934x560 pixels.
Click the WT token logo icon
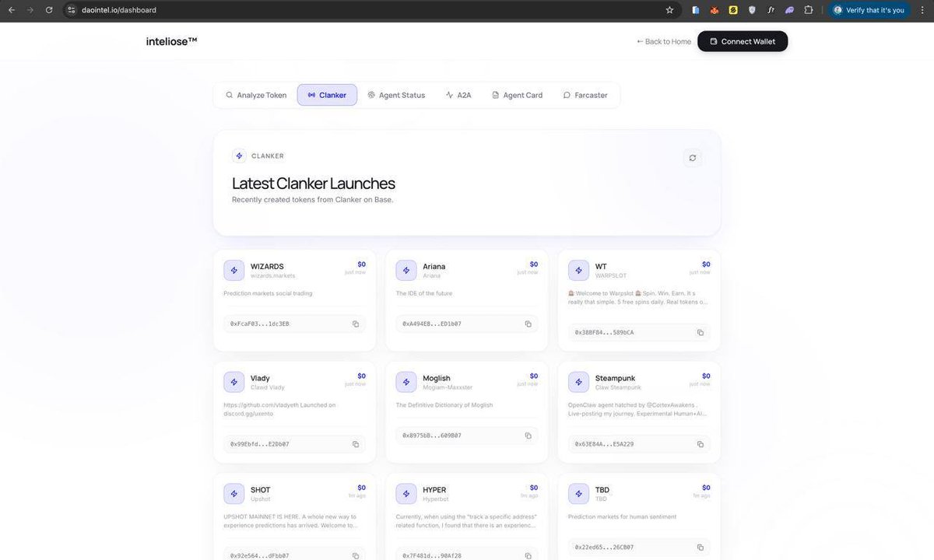point(578,270)
